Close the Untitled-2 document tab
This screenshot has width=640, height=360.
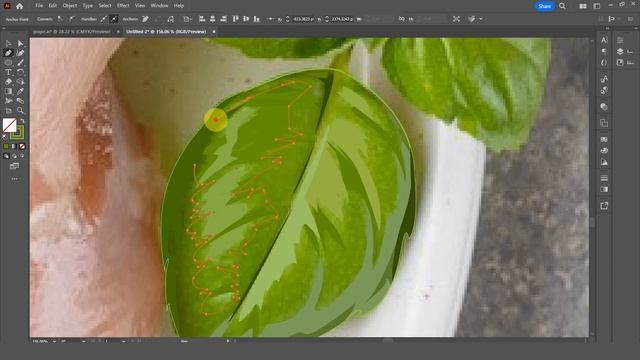(x=213, y=31)
